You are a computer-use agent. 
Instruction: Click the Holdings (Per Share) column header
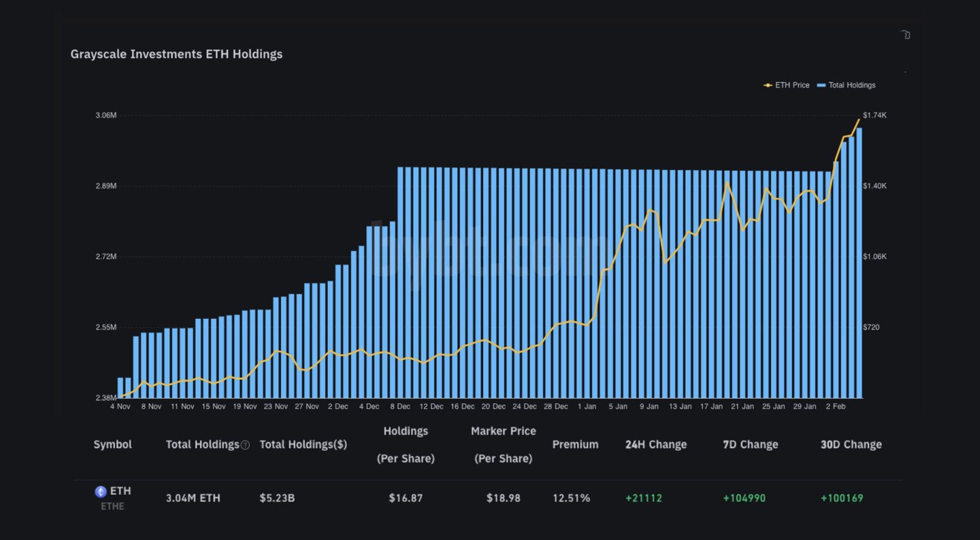point(406,445)
